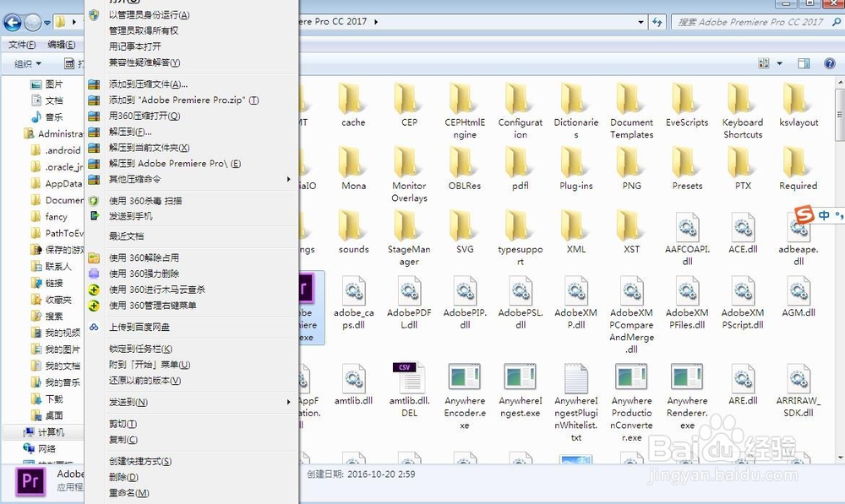845x504 pixels.
Task: Select the AdobeXMP.dll file
Action: (576, 302)
